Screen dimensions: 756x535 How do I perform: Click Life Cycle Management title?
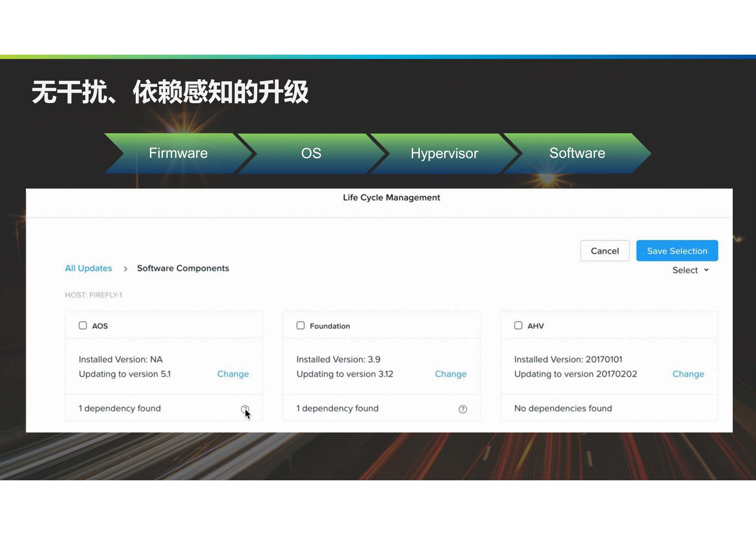point(391,197)
